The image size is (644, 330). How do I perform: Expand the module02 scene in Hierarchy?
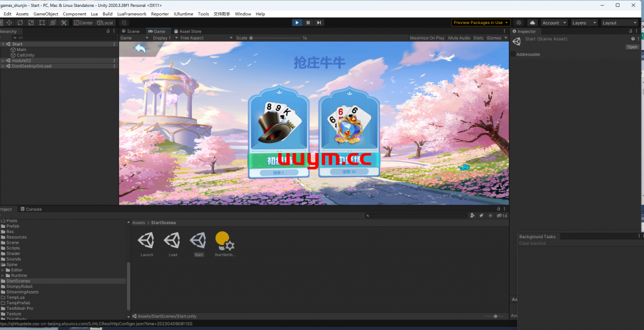3,60
